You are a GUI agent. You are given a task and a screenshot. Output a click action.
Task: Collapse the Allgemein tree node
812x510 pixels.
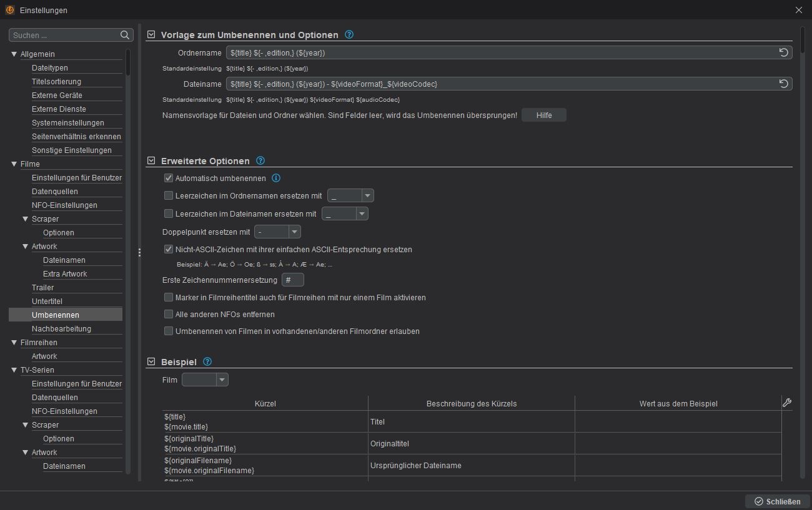[x=14, y=54]
